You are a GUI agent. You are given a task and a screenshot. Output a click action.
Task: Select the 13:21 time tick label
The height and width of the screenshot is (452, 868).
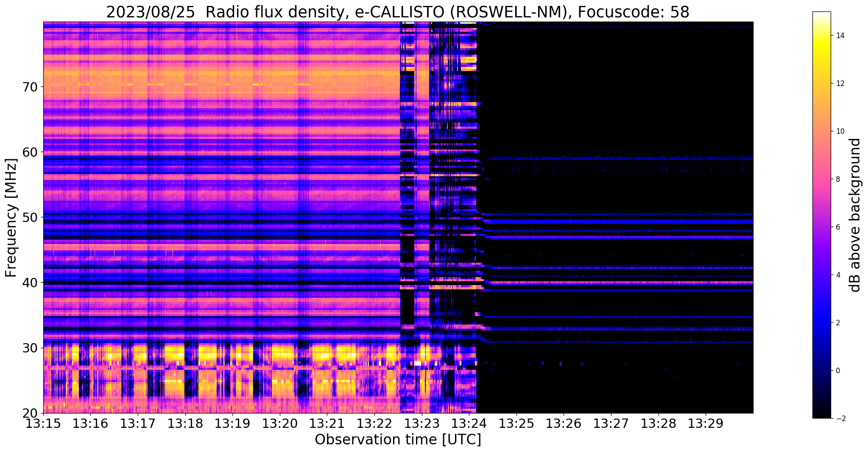pos(327,423)
